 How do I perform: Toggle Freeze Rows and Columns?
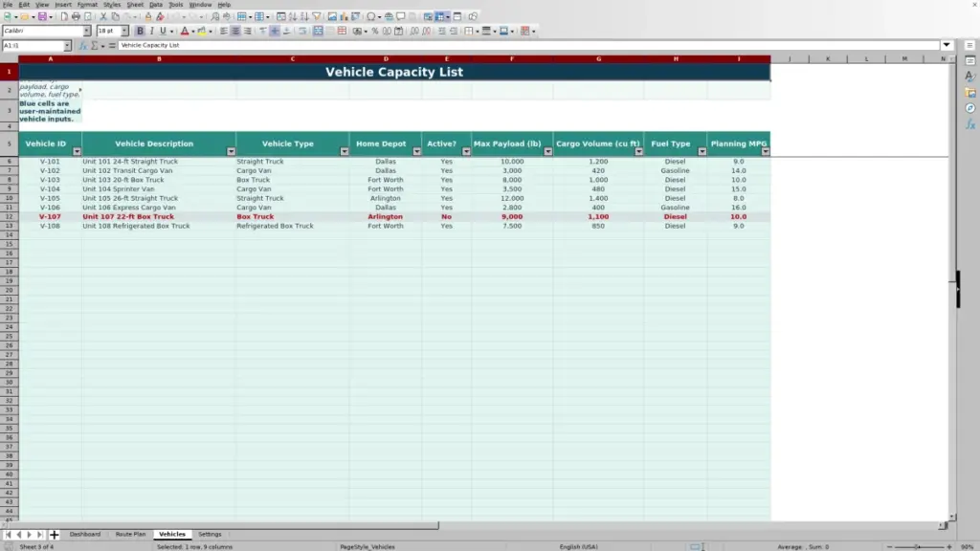(x=440, y=17)
